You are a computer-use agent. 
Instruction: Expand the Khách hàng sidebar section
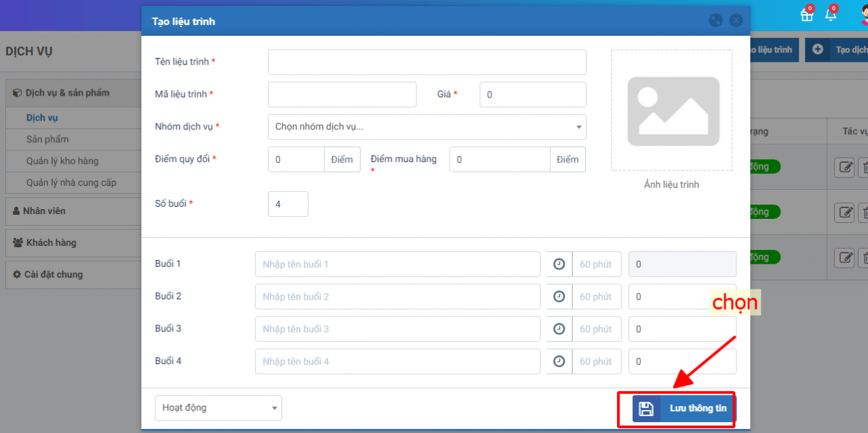(51, 243)
